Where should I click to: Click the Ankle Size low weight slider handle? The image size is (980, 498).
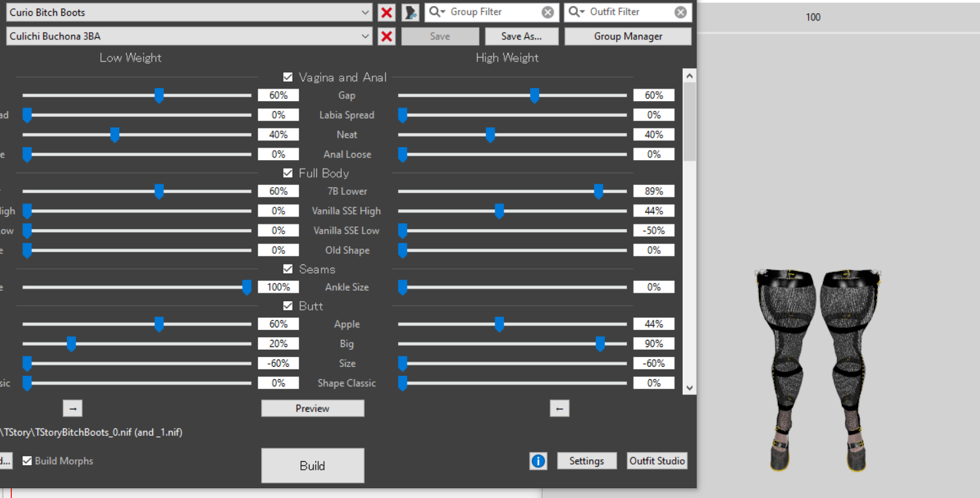pyautogui.click(x=247, y=287)
